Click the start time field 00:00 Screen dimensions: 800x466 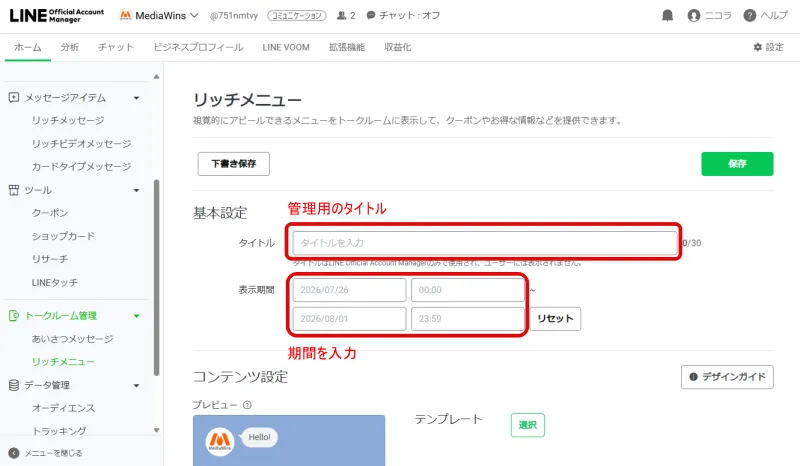[x=468, y=290]
